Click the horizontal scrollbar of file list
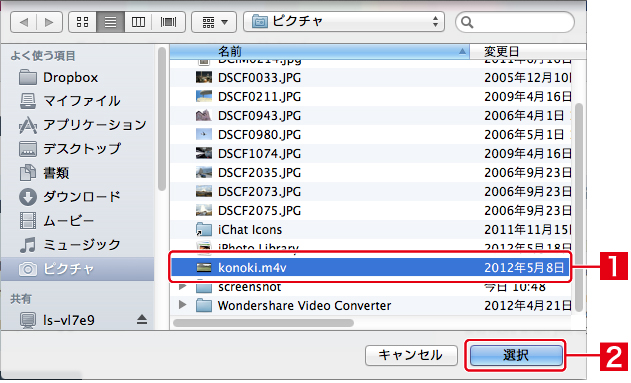631x383 pixels. tap(263, 323)
